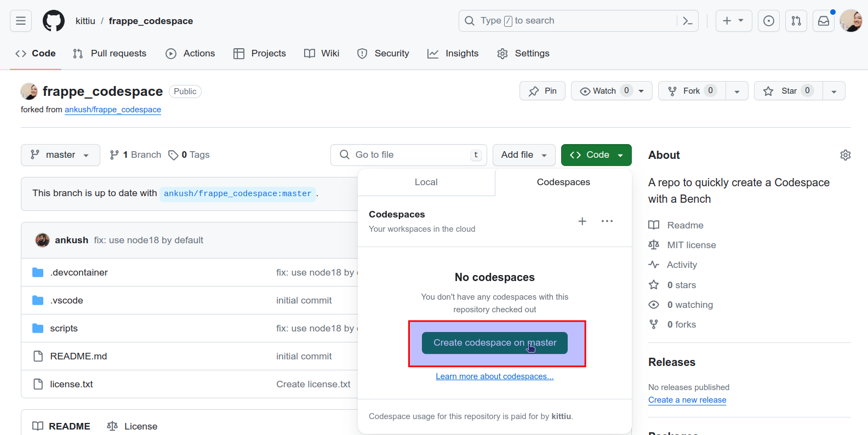The width and height of the screenshot is (868, 435).
Task: Open frappe_codespace breadcrumb in header
Action: point(151,21)
